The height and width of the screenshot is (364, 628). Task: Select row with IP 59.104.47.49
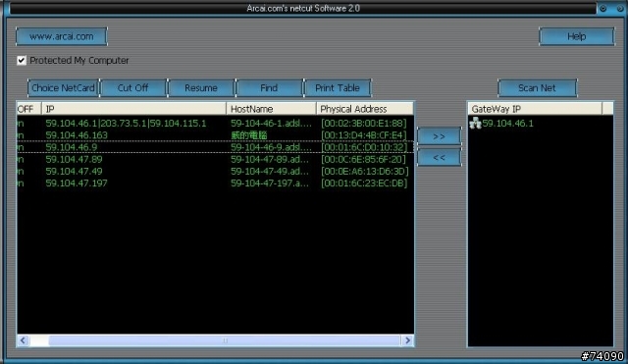[215, 172]
